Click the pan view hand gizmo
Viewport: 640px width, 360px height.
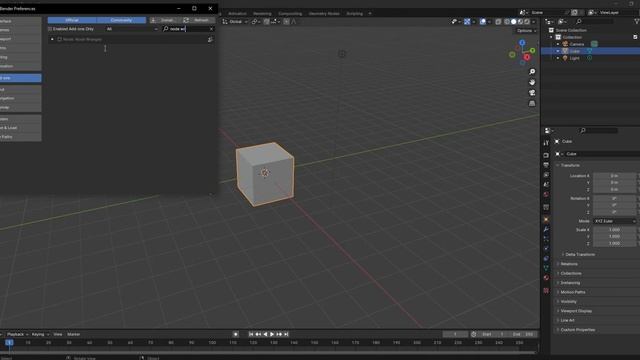[x=532, y=82]
